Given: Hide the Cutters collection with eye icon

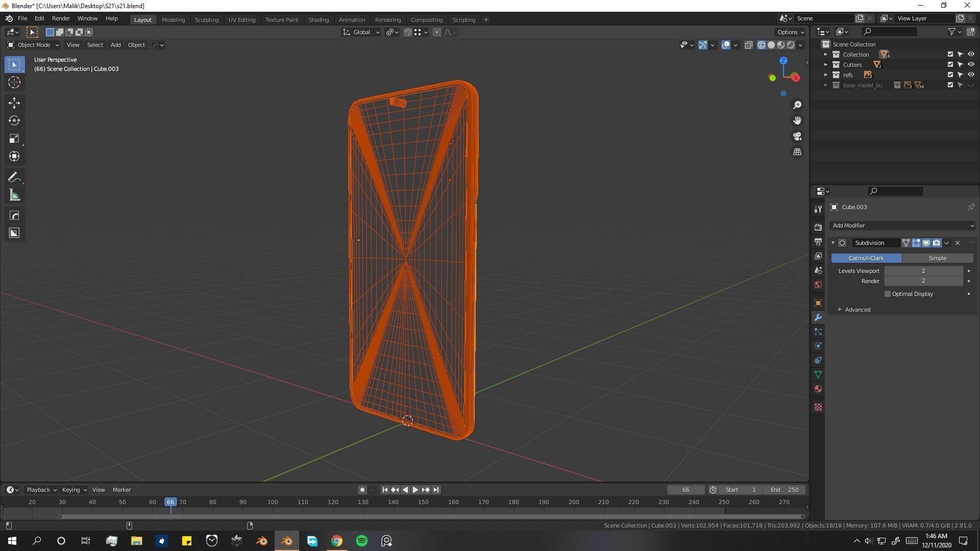Looking at the screenshot, I should point(971,65).
